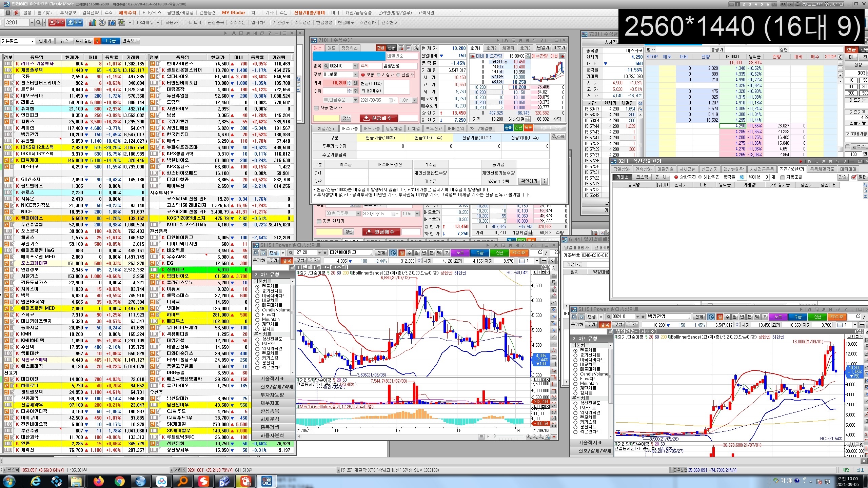868x488 pixels.
Task: Click the clock icon in main toolbar
Action: 102,23
